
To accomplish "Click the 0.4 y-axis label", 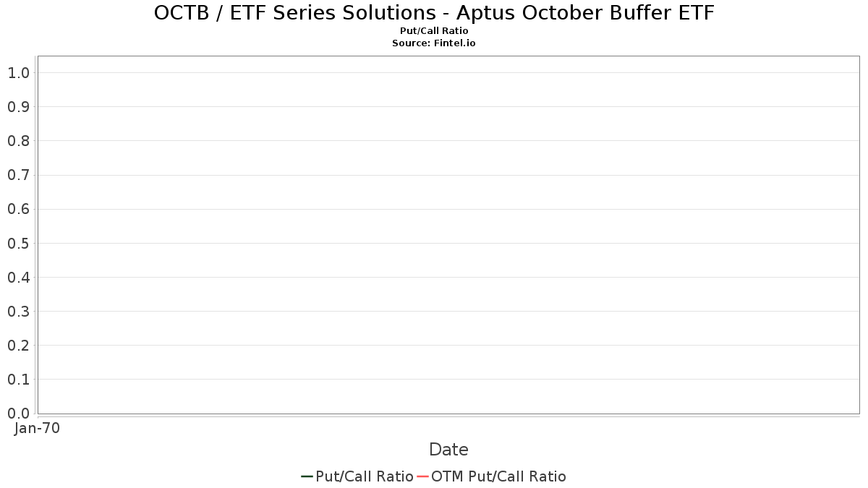I will click(x=18, y=278).
